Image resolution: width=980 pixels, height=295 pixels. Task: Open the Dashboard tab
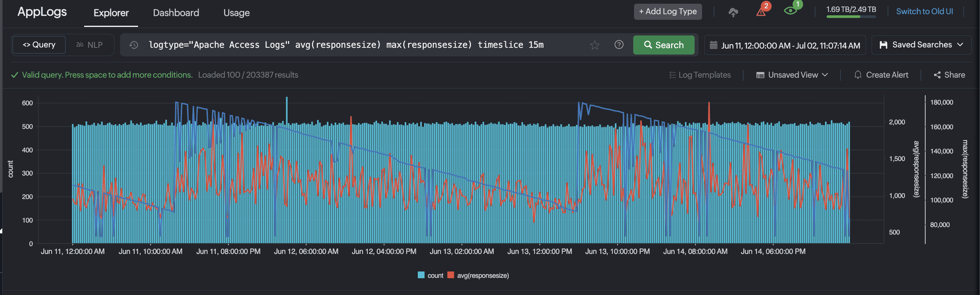tap(176, 13)
